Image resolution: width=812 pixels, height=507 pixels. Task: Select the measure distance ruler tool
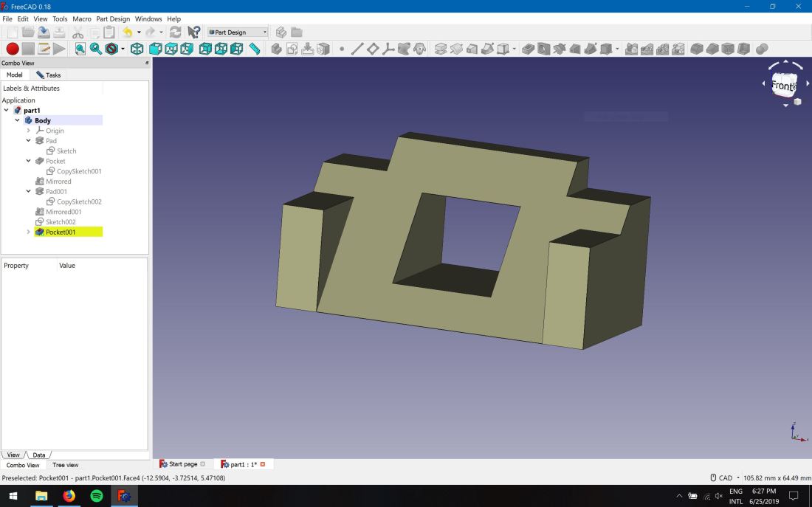pyautogui.click(x=255, y=49)
